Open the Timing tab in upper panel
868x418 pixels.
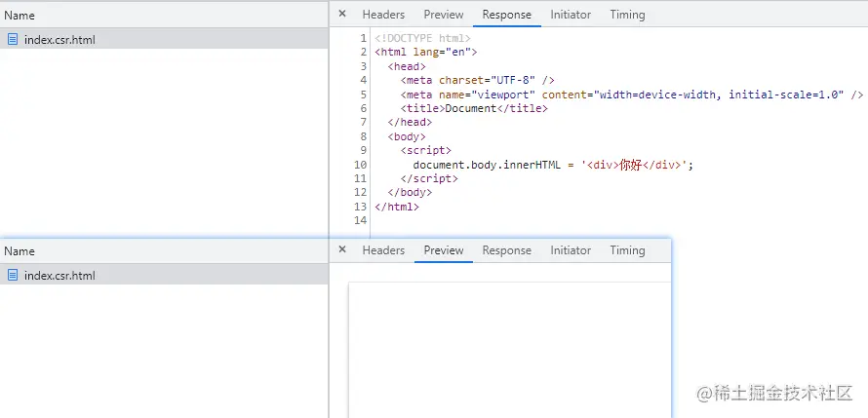627,15
